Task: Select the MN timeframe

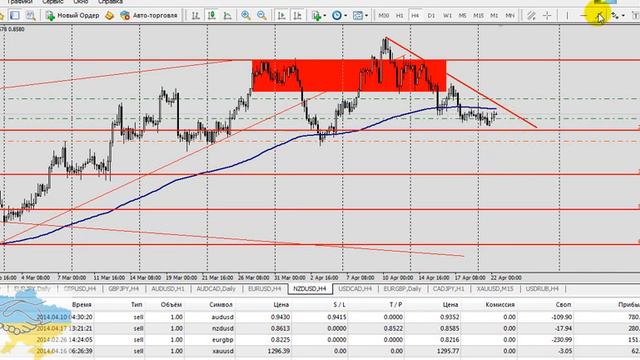Action: [510, 16]
